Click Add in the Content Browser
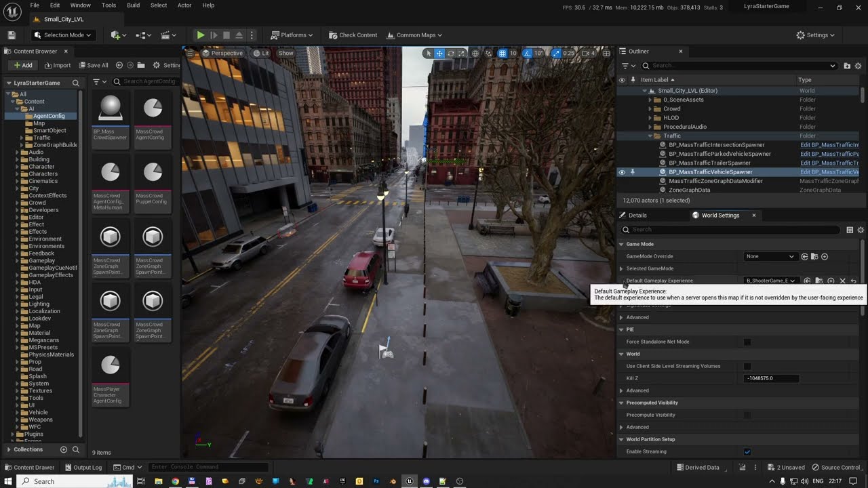The image size is (868, 488). tap(22, 65)
